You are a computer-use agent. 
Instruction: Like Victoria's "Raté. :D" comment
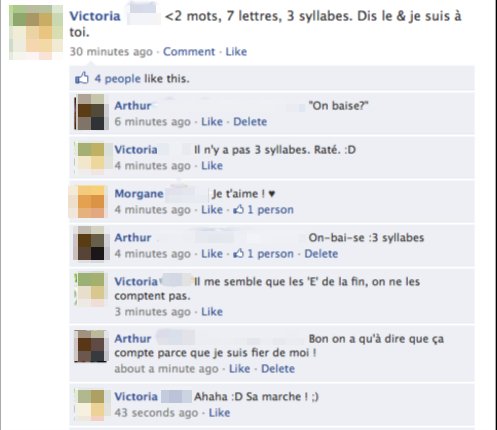click(x=212, y=166)
